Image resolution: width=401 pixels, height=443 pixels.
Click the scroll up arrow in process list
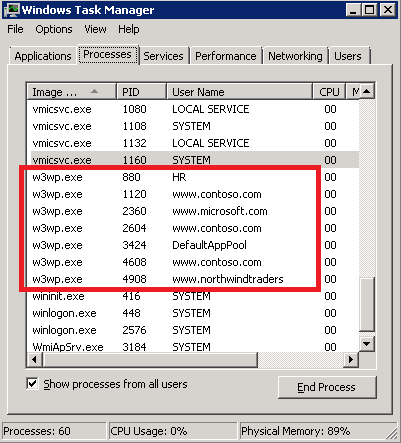click(367, 91)
